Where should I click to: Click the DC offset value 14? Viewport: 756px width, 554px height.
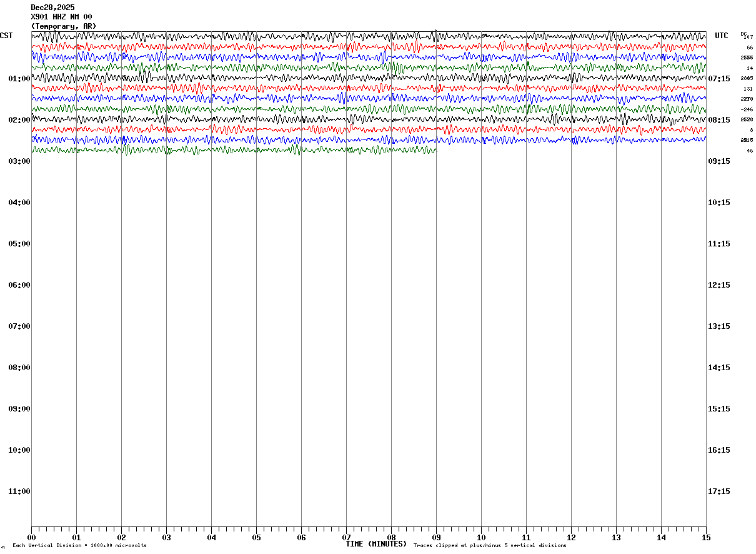(750, 68)
